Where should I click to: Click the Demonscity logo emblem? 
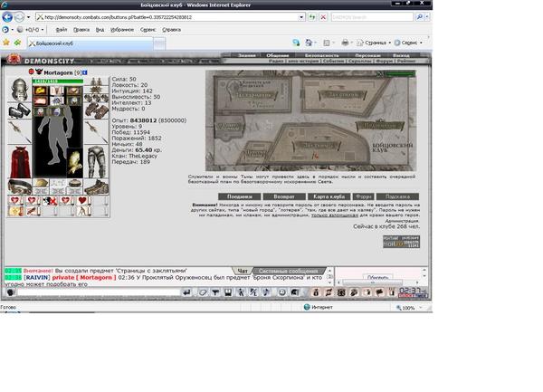tap(14, 59)
